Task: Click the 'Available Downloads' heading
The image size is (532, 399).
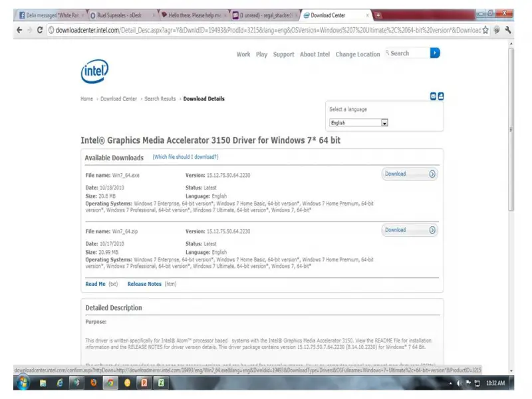Action: 114,158
